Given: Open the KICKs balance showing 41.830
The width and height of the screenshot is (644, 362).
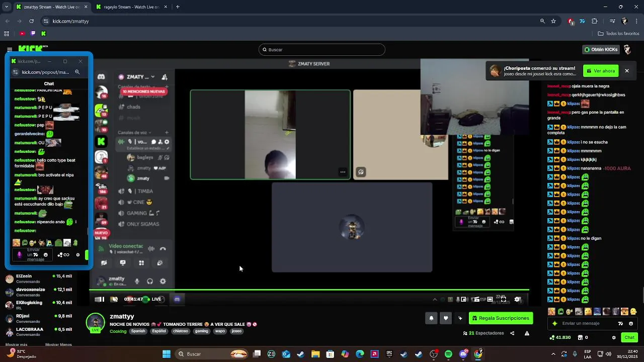Looking at the screenshot, I should [x=560, y=337].
